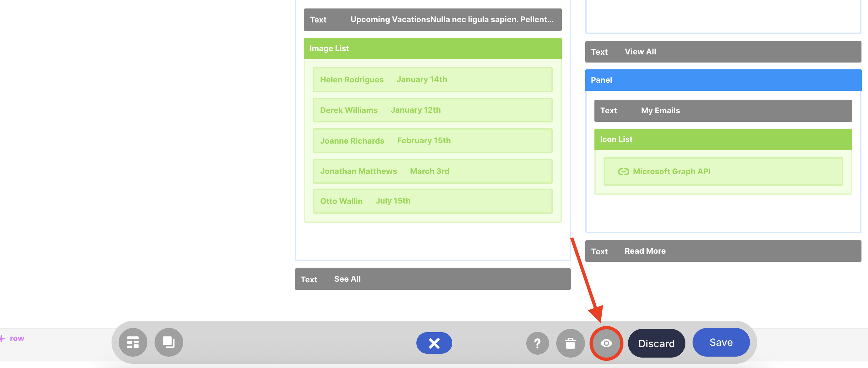Select the Image List block header
Image resolution: width=868 pixels, height=368 pixels.
click(x=432, y=49)
